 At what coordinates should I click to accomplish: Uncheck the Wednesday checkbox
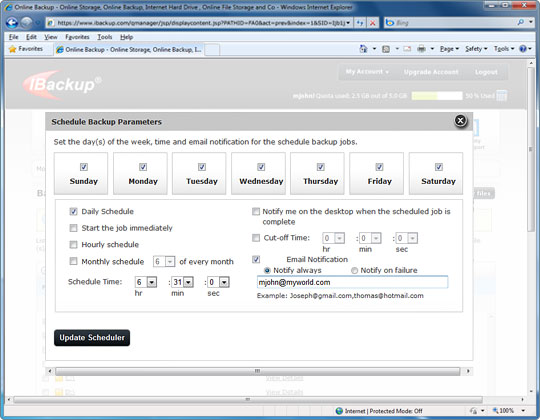[261, 167]
